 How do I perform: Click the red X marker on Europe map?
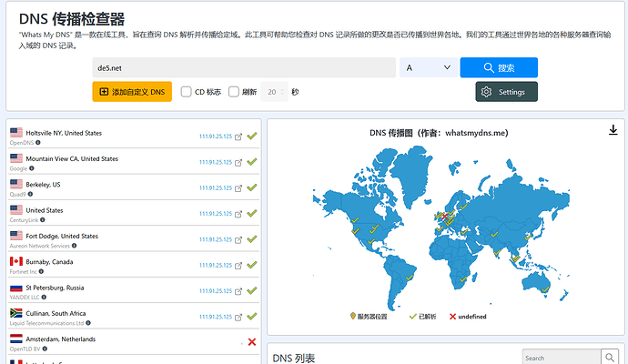coord(444,217)
